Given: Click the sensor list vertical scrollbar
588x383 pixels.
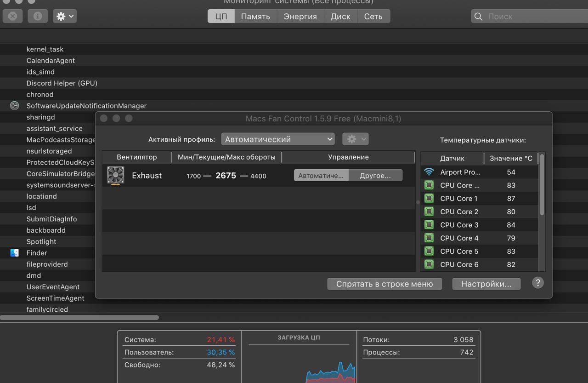Looking at the screenshot, I should [x=542, y=185].
